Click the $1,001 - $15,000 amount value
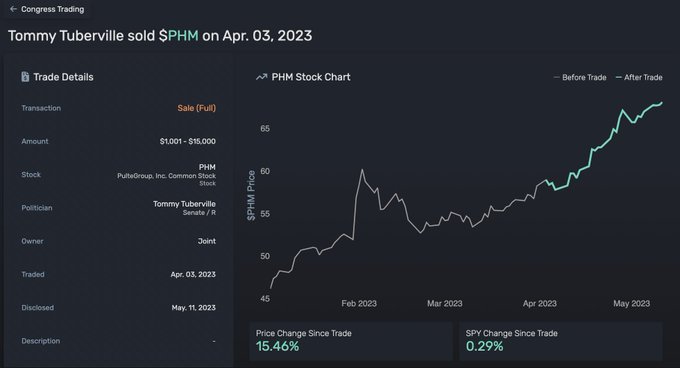This screenshot has height=368, width=680. click(x=187, y=141)
